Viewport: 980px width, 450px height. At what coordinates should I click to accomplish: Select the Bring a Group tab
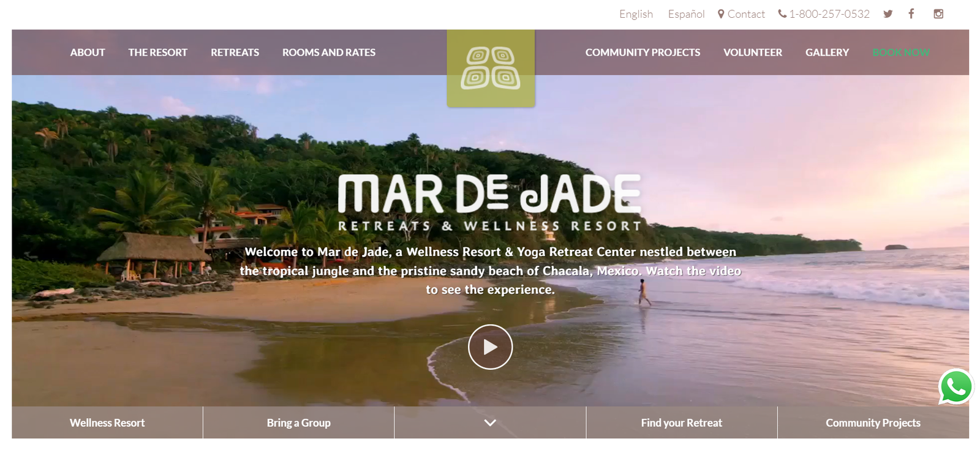coord(298,422)
